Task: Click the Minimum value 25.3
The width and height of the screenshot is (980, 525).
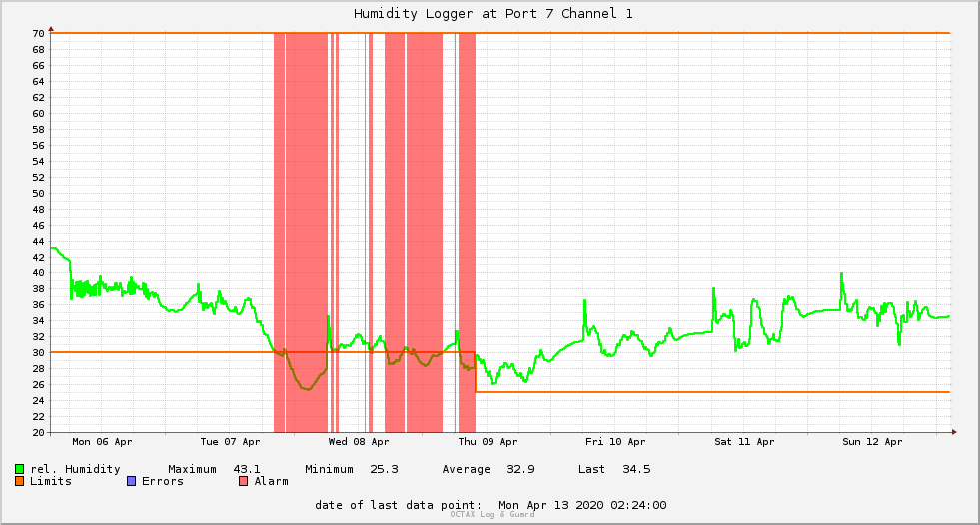Action: click(384, 469)
